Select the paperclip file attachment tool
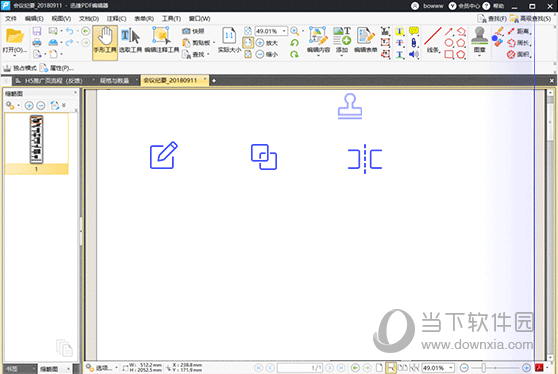This screenshot has width=558, height=374. [x=414, y=43]
